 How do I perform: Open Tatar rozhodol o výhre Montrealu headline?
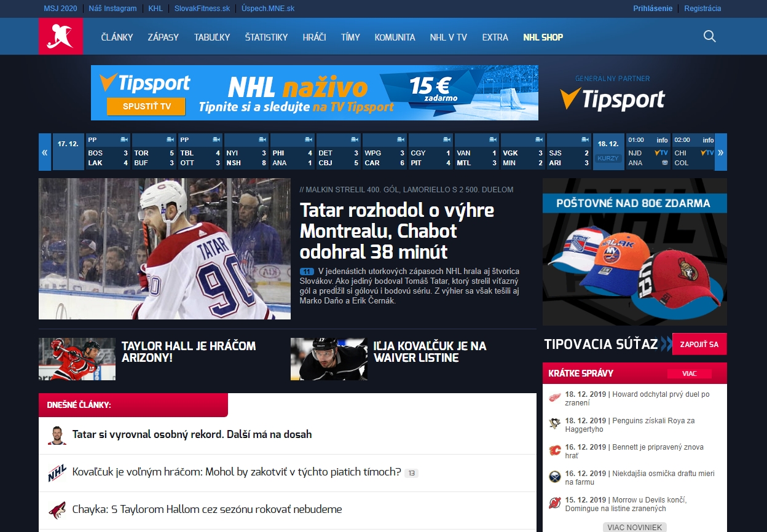coord(397,231)
